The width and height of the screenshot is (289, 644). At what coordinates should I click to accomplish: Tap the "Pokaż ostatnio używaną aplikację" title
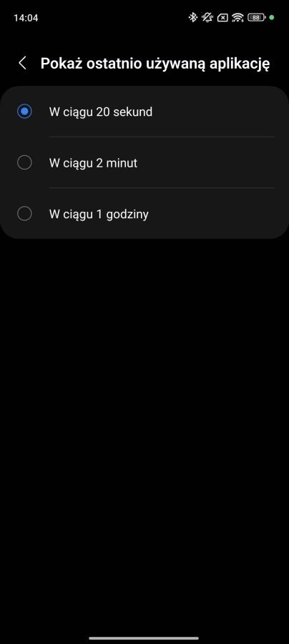pyautogui.click(x=155, y=64)
